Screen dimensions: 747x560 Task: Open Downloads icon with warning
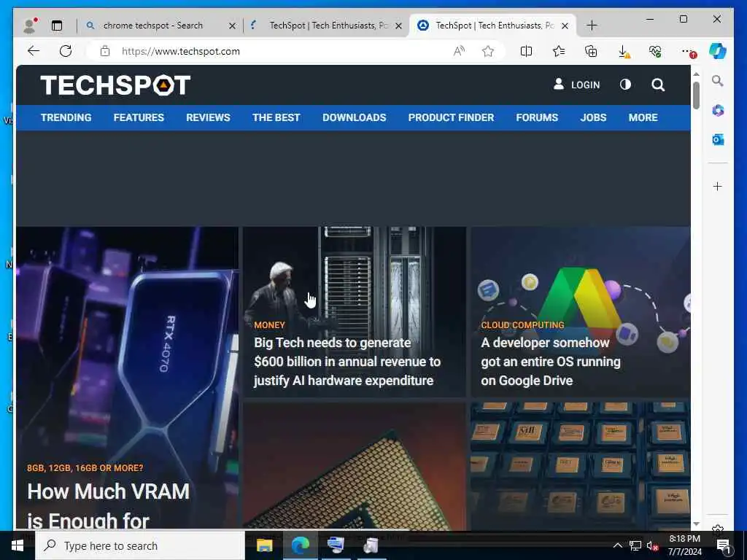pos(624,52)
